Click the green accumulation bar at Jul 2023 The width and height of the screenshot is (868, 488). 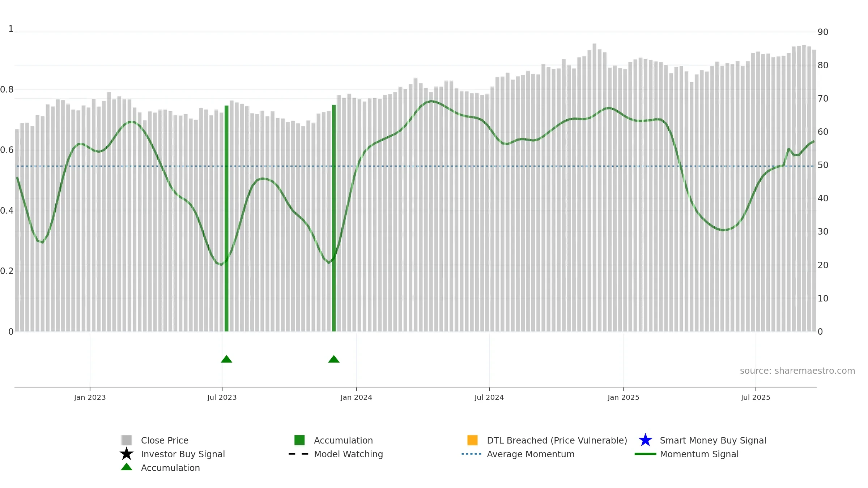226,217
